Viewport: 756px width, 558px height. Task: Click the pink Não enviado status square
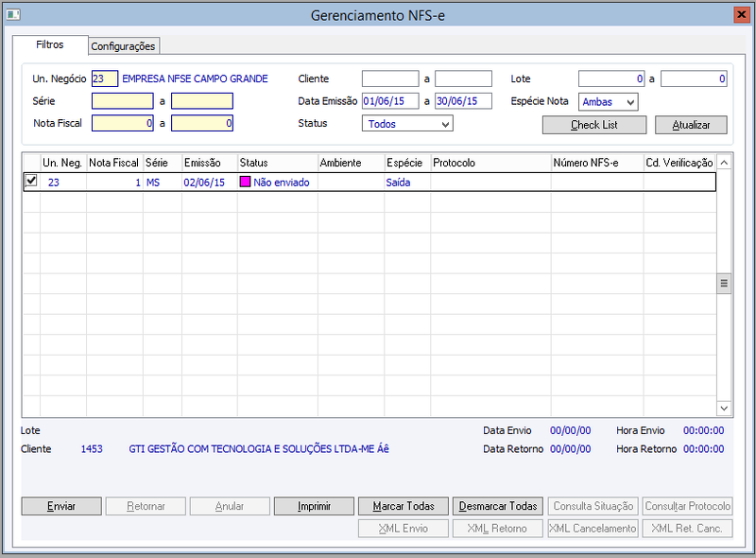(245, 182)
